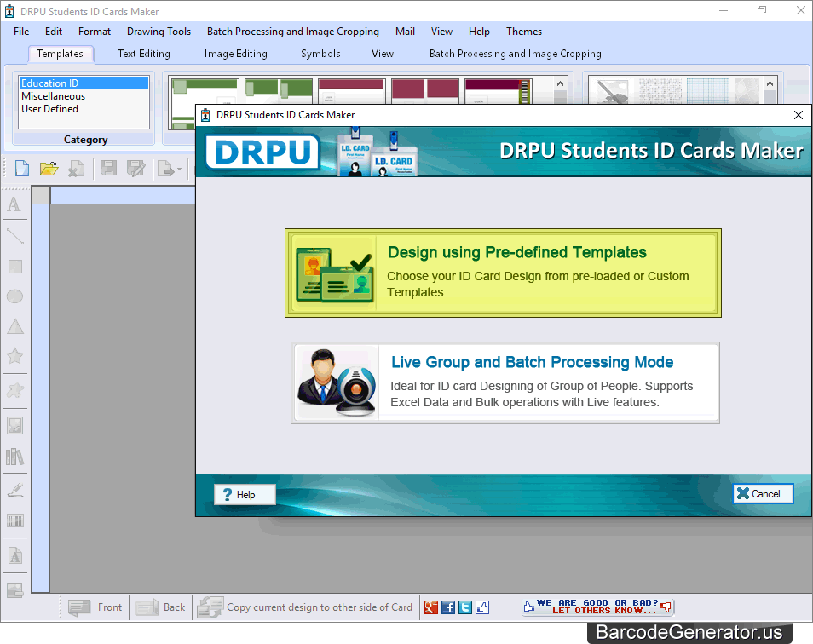Select the Signature pen tool

click(x=14, y=490)
